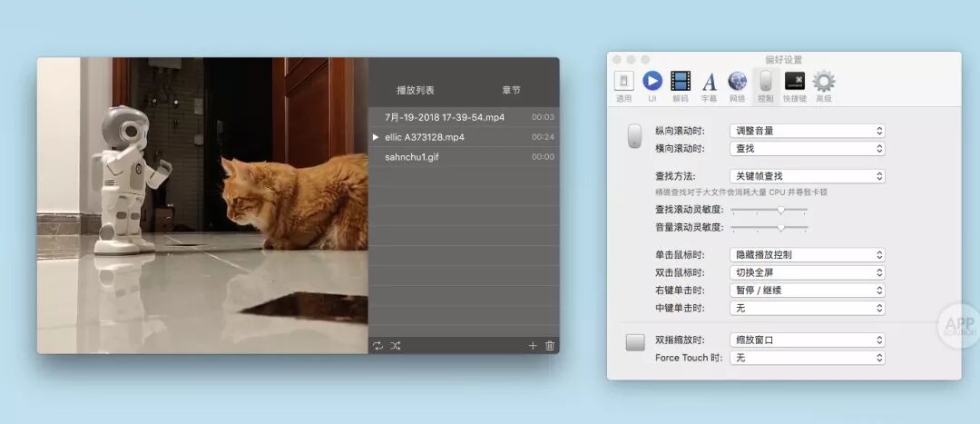This screenshot has height=424, width=980.
Task: Open the 快捷键 shortcut keys pane
Action: tap(794, 86)
